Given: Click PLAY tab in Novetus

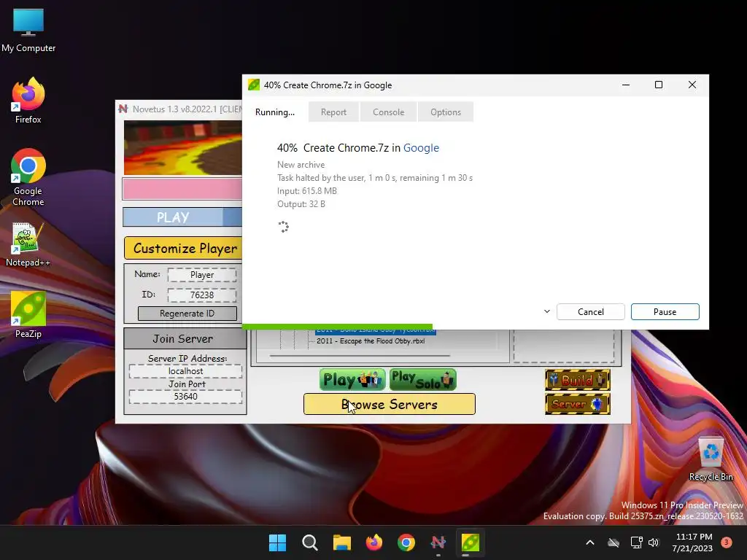Looking at the screenshot, I should (x=173, y=217).
